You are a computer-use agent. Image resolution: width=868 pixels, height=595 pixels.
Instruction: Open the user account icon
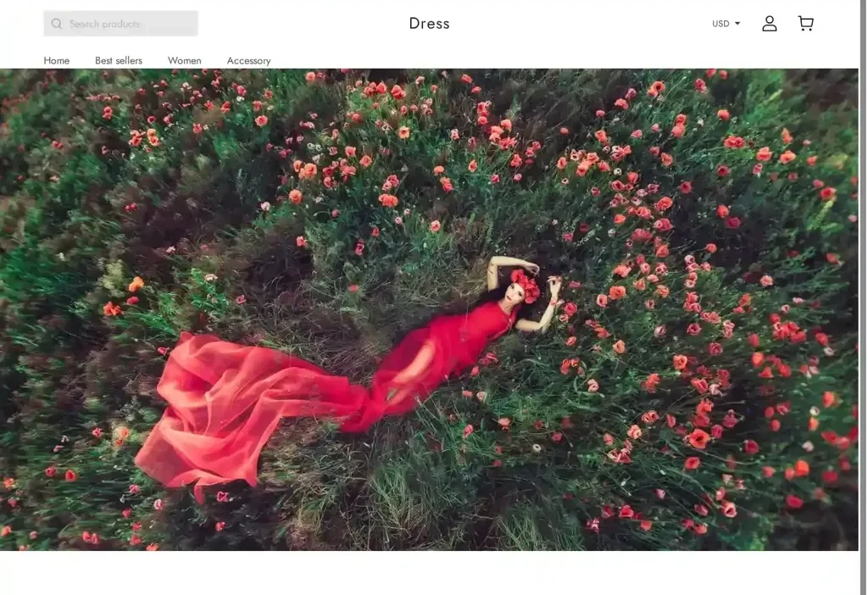tap(769, 24)
